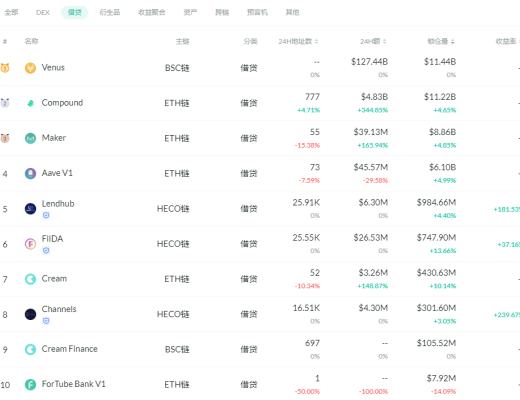Sort by 24H地址数 column arrows
This screenshot has height=400, width=520.
316,41
